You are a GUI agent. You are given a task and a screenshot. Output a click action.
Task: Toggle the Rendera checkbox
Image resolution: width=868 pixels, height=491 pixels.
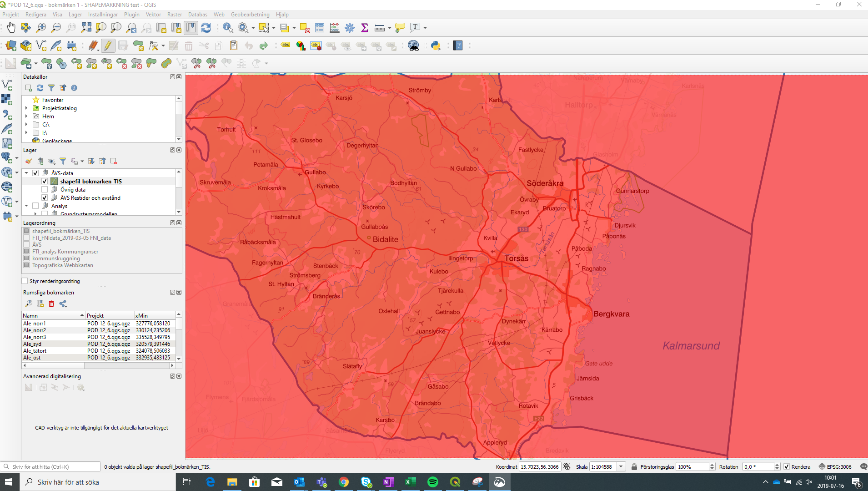tap(787, 466)
